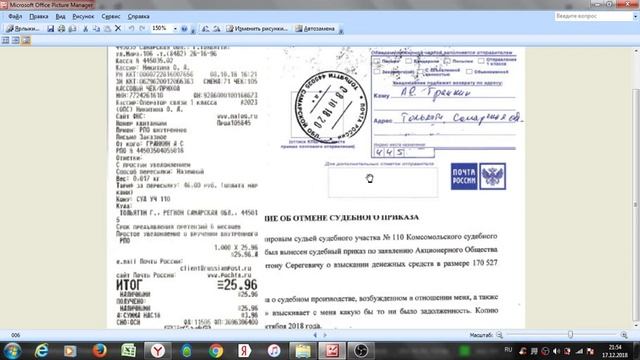
Task: Open Google Chrome from the taskbar
Action: pos(216,351)
